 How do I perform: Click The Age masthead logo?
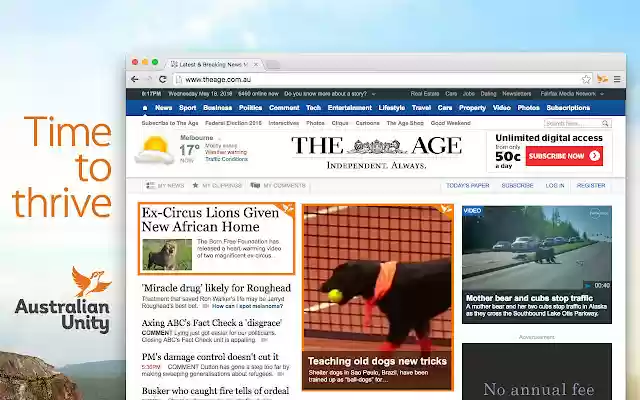coord(376,152)
